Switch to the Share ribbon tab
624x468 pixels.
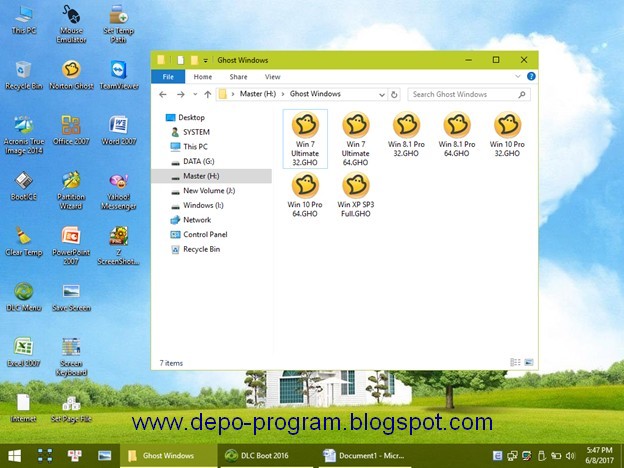(x=238, y=77)
